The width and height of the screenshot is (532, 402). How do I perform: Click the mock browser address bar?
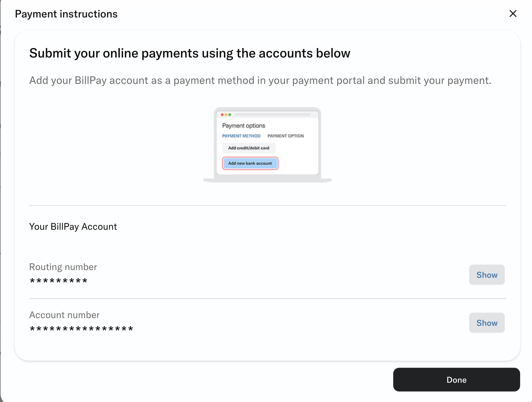[273, 114]
